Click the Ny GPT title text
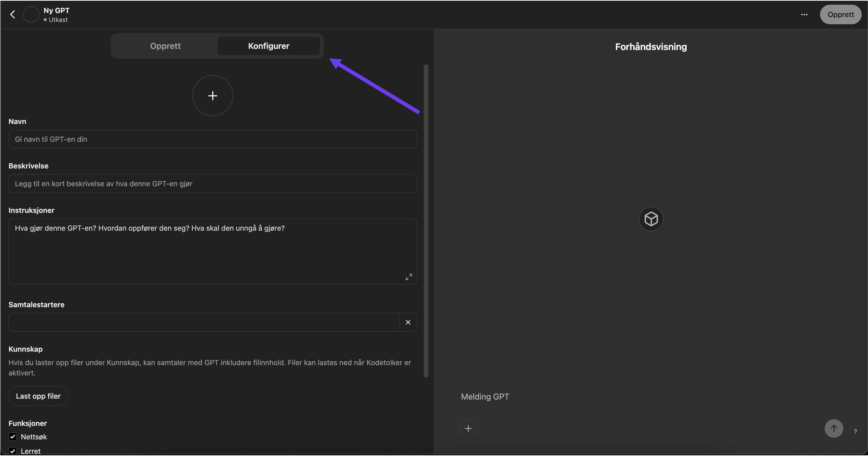 click(57, 11)
